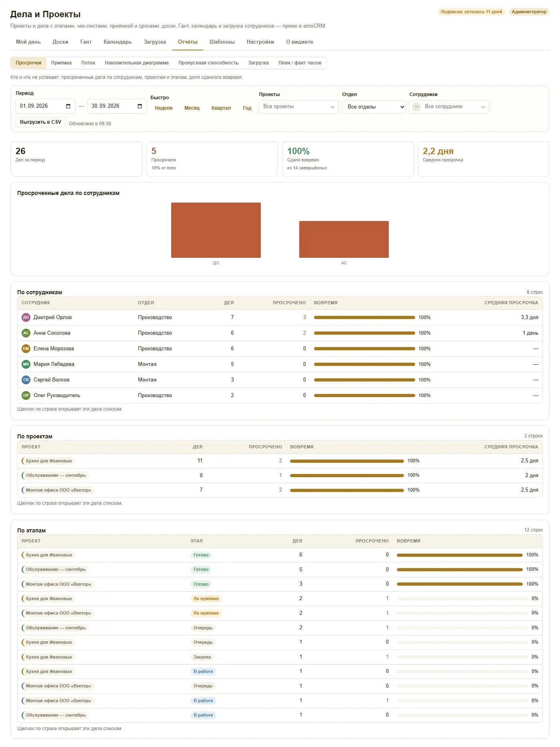Viewport: 560px width, 747px height.
Task: Click the Администратор badge
Action: (x=529, y=12)
